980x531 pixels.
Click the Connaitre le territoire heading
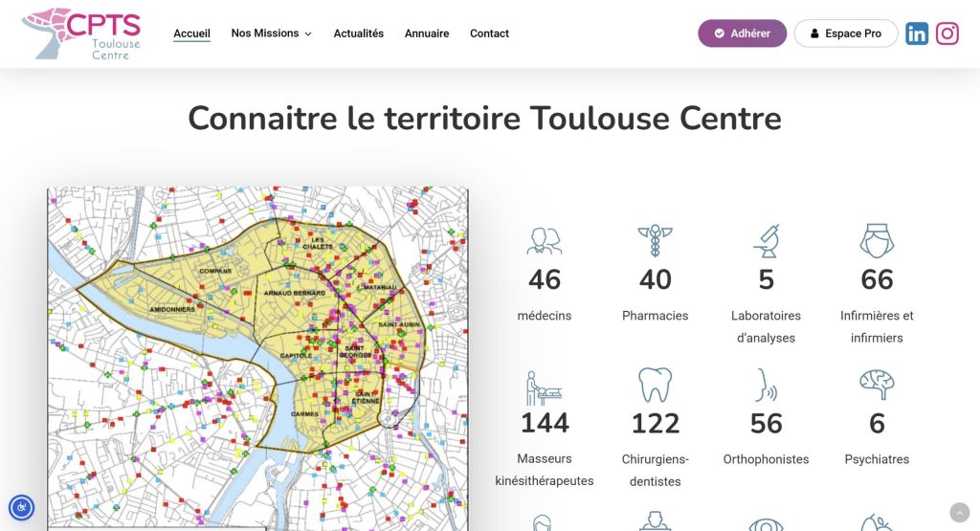[x=484, y=118]
